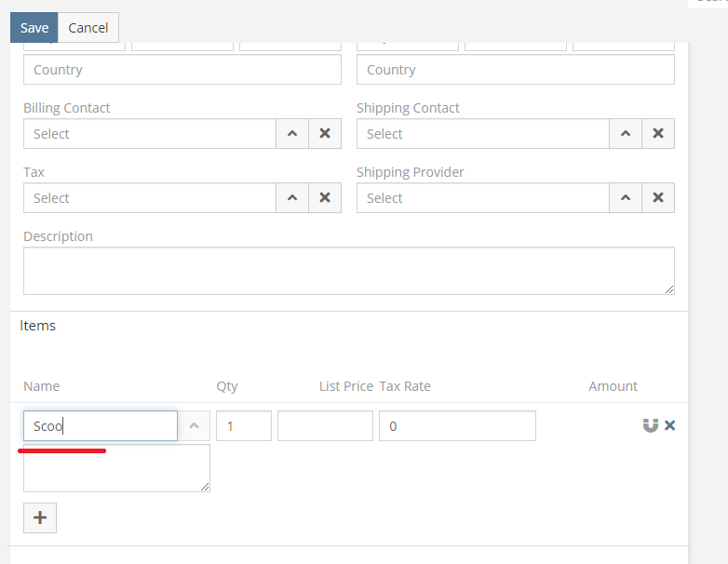Clear the Shipping Provider selection
Image resolution: width=728 pixels, height=564 pixels.
[x=658, y=197]
